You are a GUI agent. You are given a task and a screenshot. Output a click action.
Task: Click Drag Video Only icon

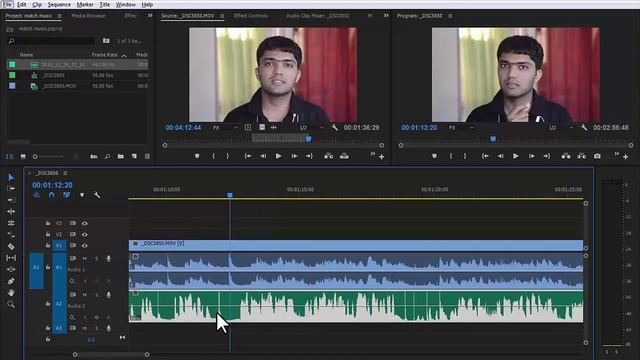[262, 127]
